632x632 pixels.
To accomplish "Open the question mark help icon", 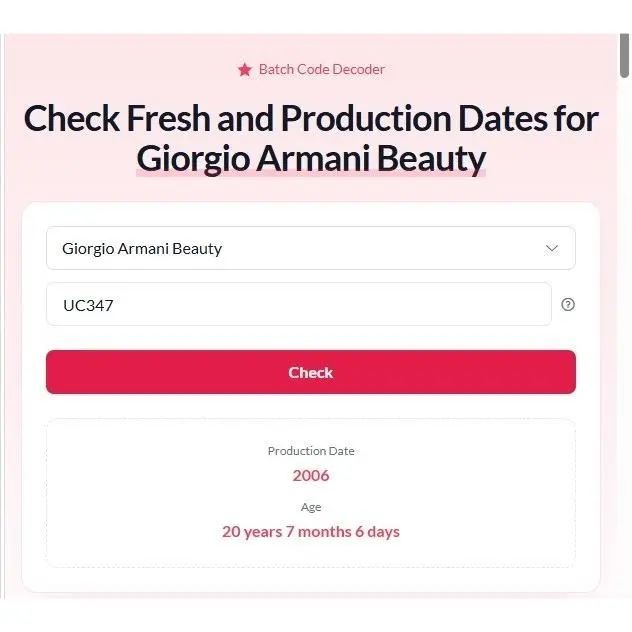I will point(568,304).
